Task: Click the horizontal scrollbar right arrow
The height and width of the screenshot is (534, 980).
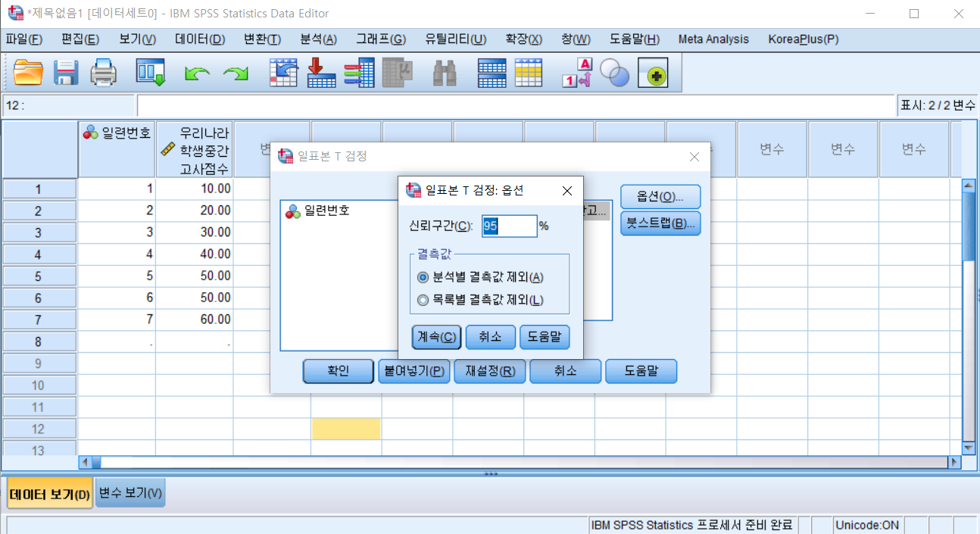Action: coord(953,462)
